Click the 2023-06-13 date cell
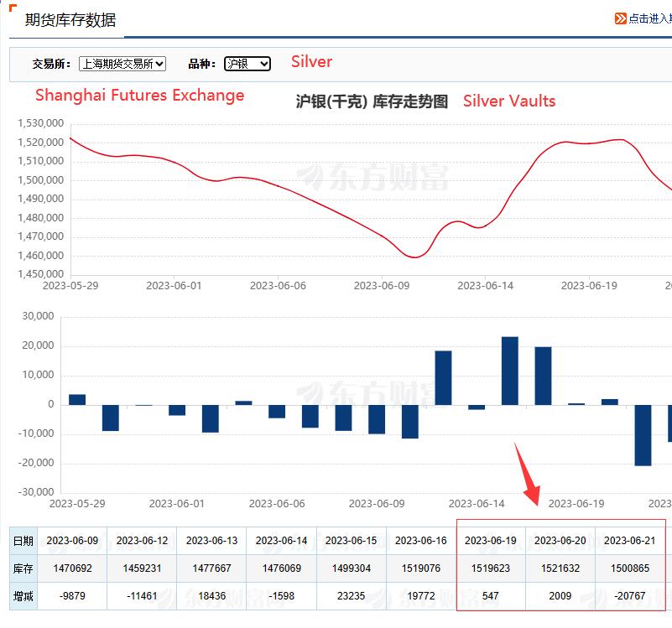 tap(211, 541)
